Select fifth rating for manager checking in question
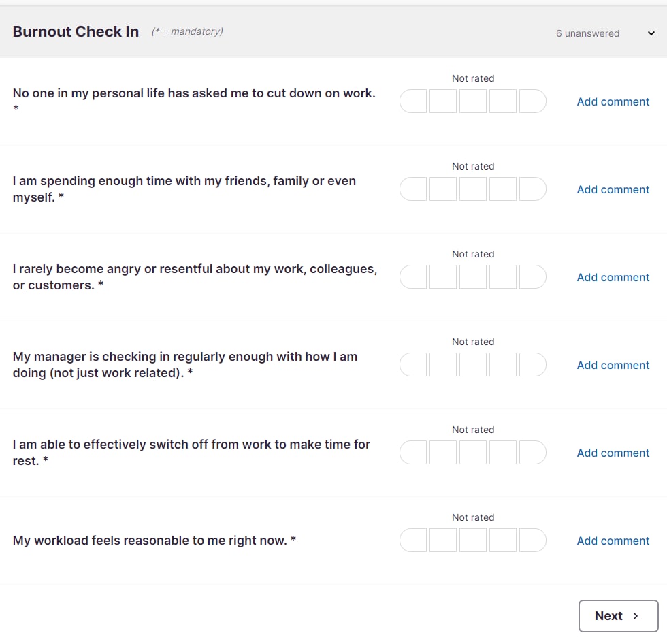The image size is (667, 644). 532,364
